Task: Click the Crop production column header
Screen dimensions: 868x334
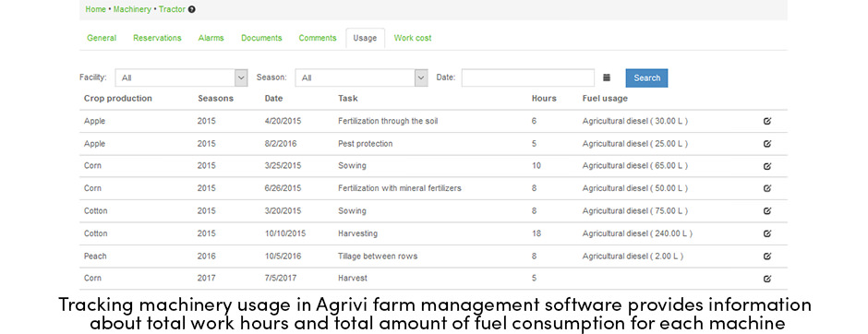Action: (118, 99)
